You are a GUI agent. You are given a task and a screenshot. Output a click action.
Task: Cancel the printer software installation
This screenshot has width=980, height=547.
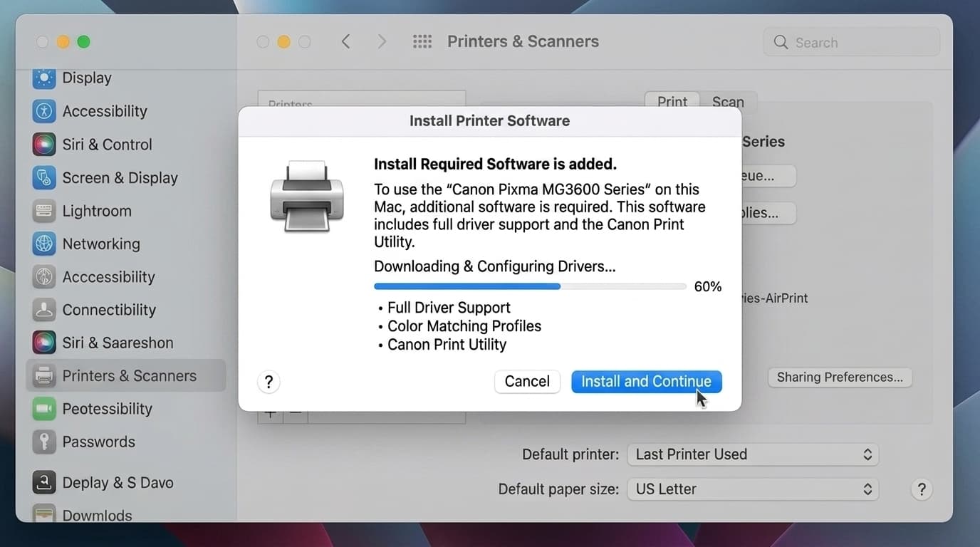point(527,382)
